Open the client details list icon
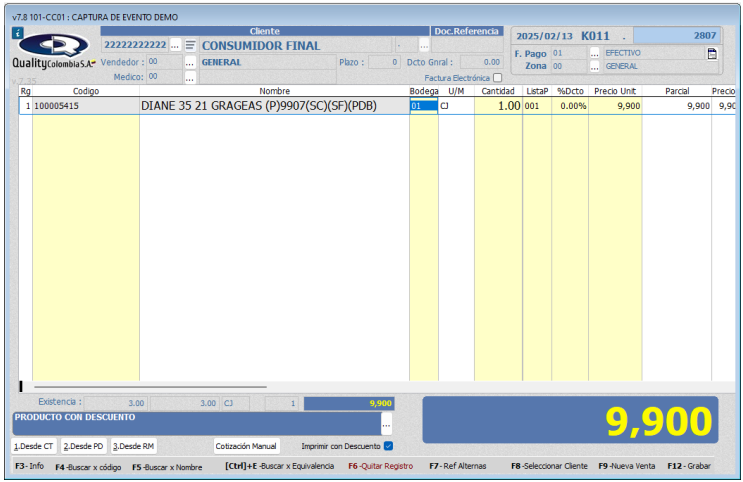 click(x=190, y=45)
